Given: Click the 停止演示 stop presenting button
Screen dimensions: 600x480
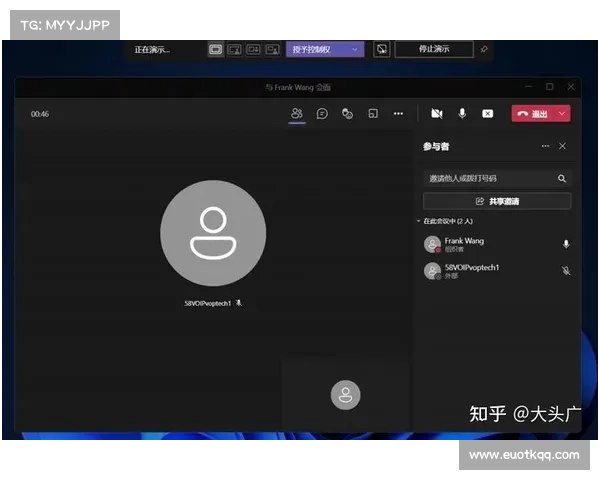Looking at the screenshot, I should pos(434,49).
